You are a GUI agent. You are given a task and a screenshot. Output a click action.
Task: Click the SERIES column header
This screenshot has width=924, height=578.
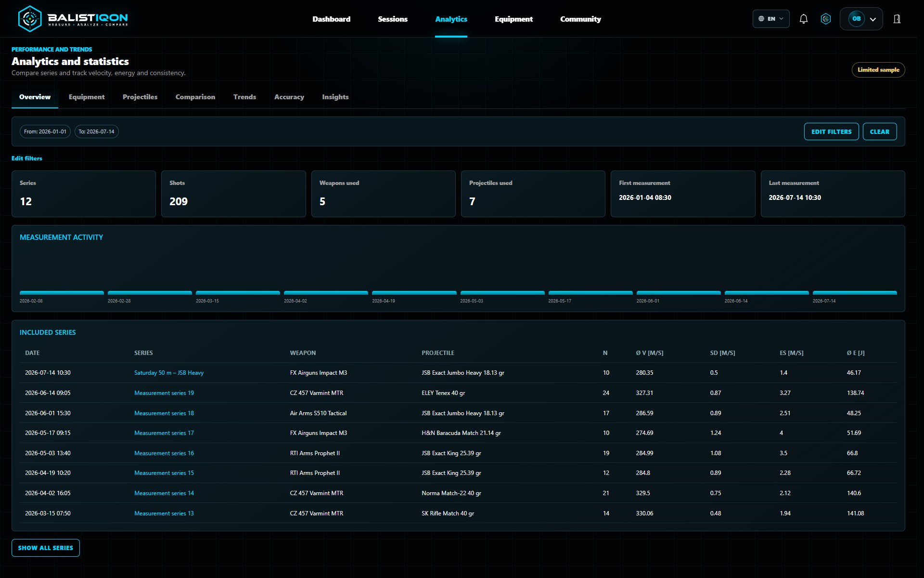tap(143, 353)
